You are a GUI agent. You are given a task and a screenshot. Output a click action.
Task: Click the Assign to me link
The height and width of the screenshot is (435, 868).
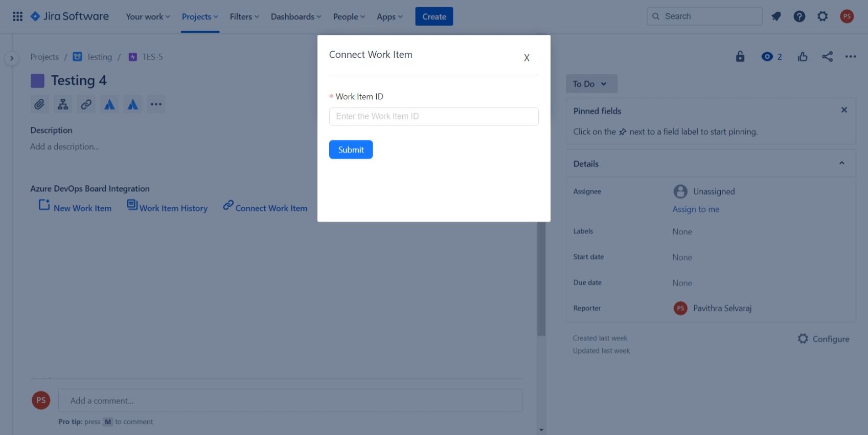(696, 209)
